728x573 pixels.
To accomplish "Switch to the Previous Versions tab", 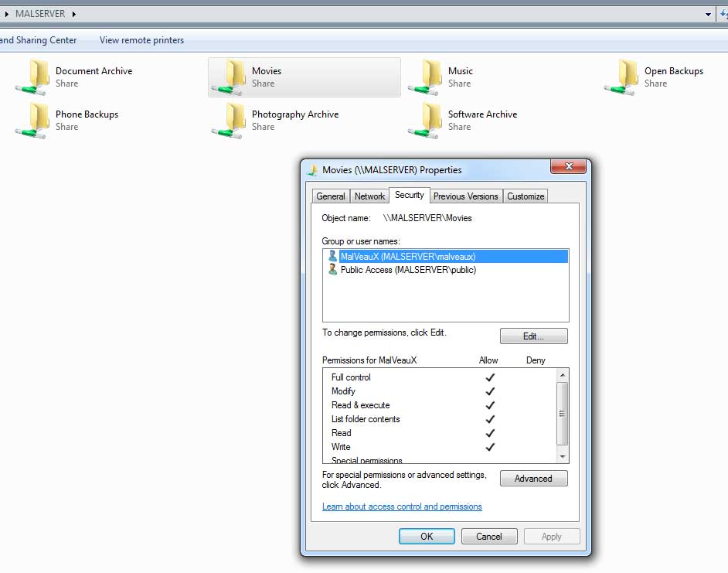I will pyautogui.click(x=466, y=196).
